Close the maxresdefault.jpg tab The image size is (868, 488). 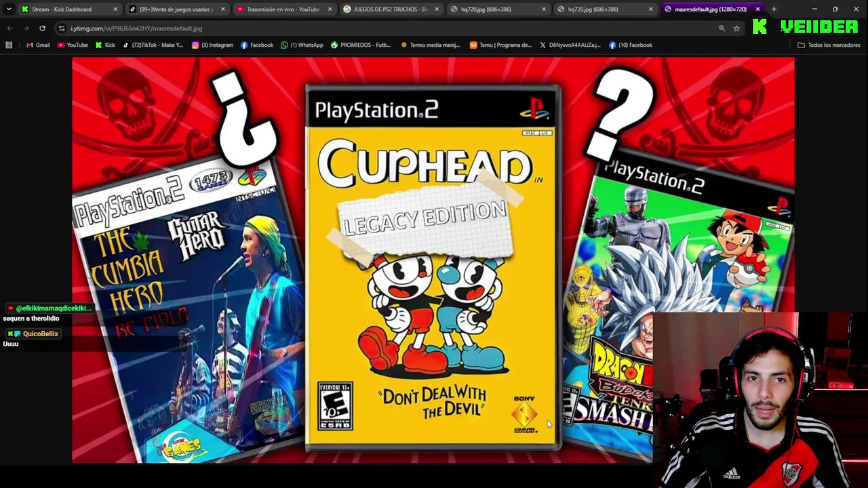coord(757,9)
